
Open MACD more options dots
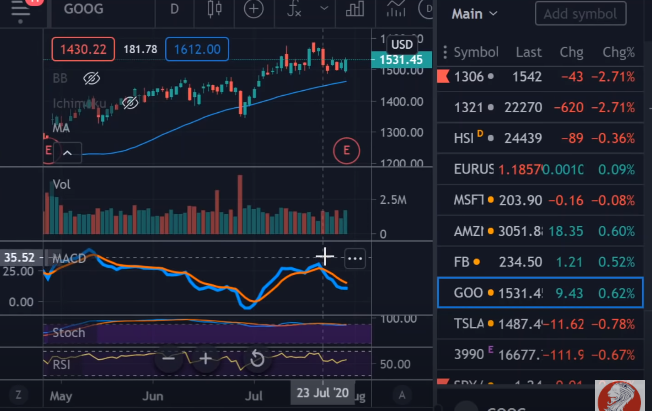pos(355,258)
